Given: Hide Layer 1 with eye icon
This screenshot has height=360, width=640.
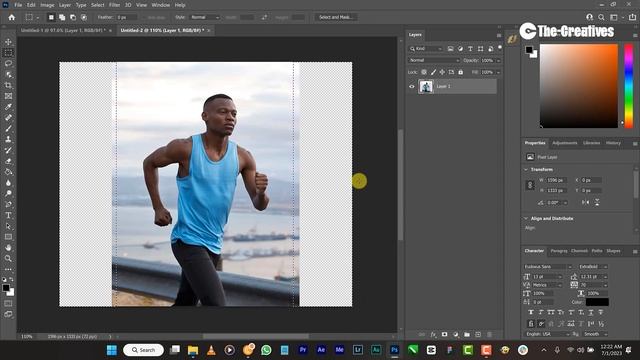Looking at the screenshot, I should coord(411,87).
